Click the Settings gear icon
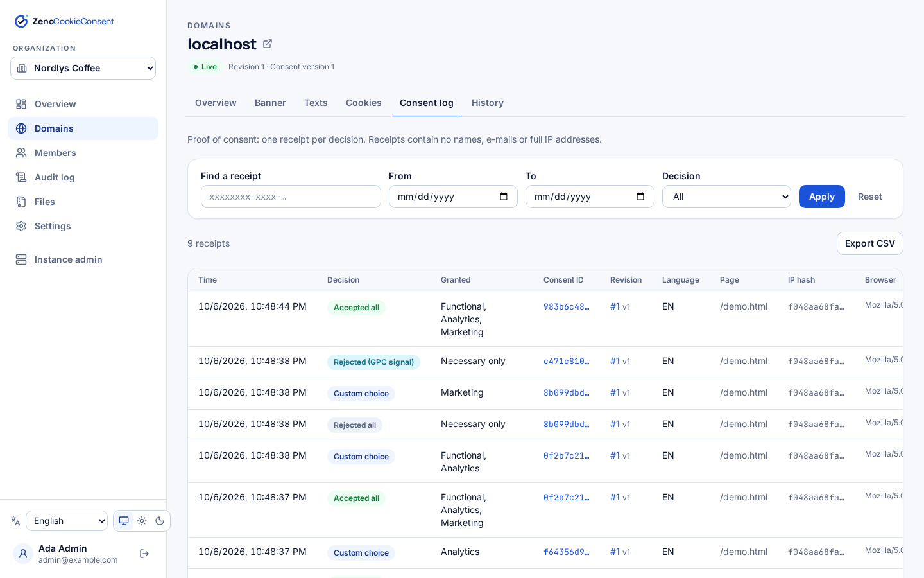Viewport: 924px width, 578px height. pyautogui.click(x=21, y=226)
